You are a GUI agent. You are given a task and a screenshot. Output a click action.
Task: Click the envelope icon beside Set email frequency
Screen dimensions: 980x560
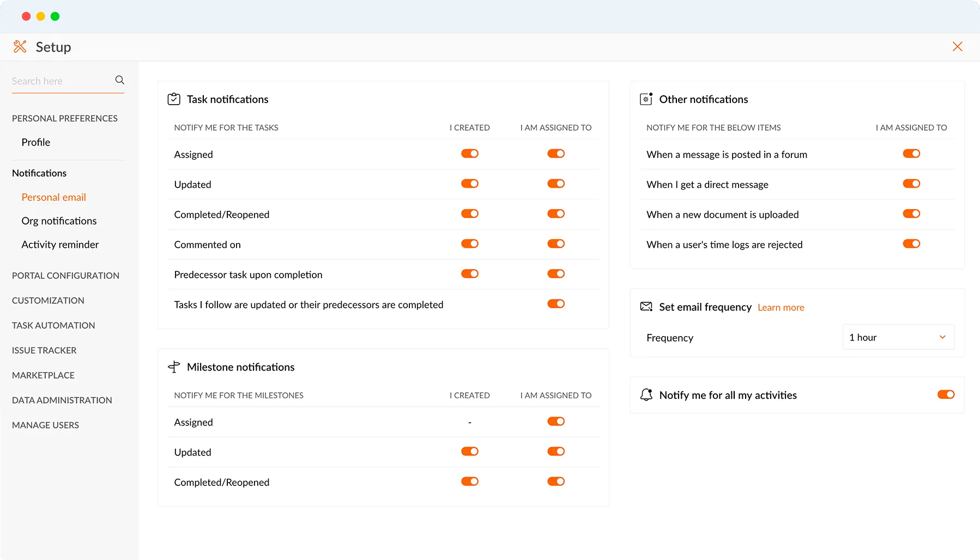pos(646,307)
